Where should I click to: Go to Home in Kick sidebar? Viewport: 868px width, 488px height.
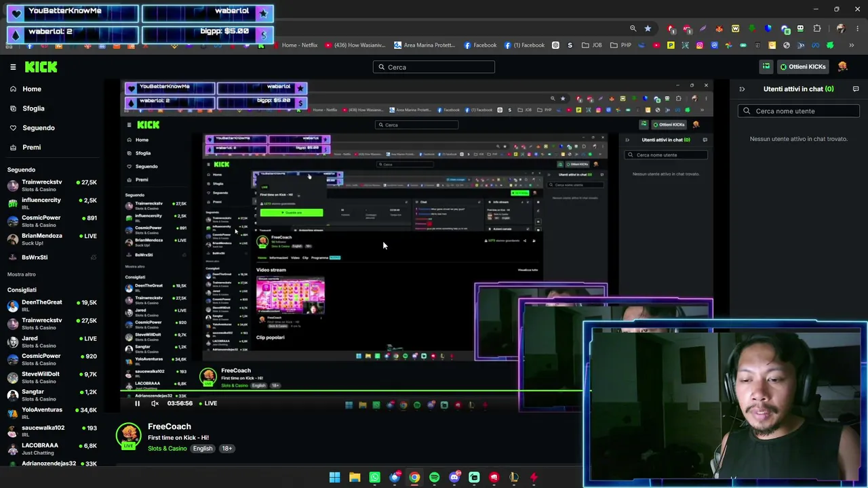click(x=27, y=89)
